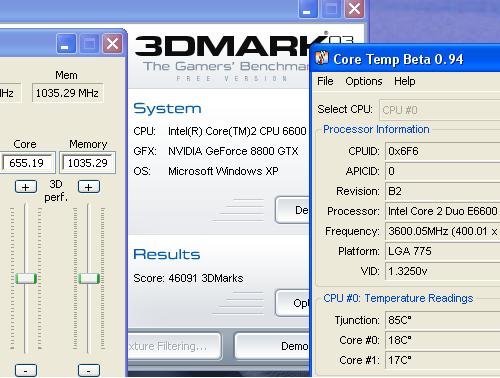This screenshot has width=500, height=378.
Task: Click the Texture Filtering button in 3DMark
Action: point(174,346)
